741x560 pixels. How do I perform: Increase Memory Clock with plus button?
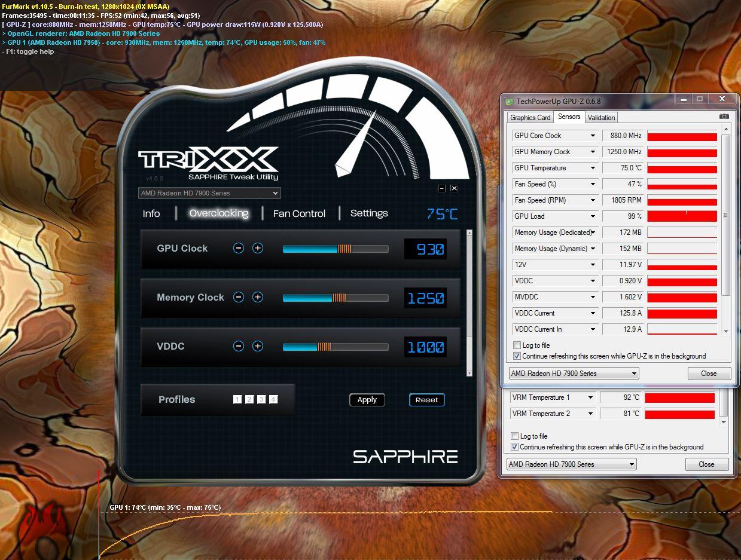pyautogui.click(x=258, y=297)
